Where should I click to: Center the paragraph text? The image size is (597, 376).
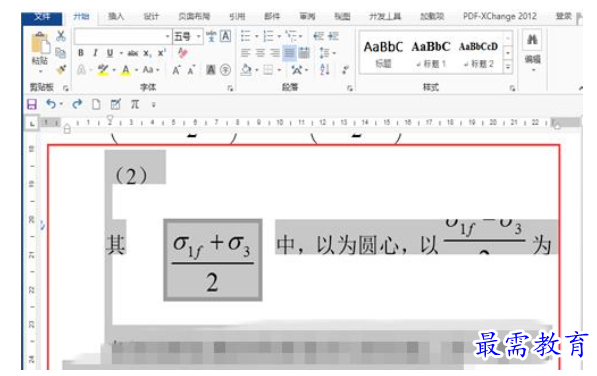(260, 53)
